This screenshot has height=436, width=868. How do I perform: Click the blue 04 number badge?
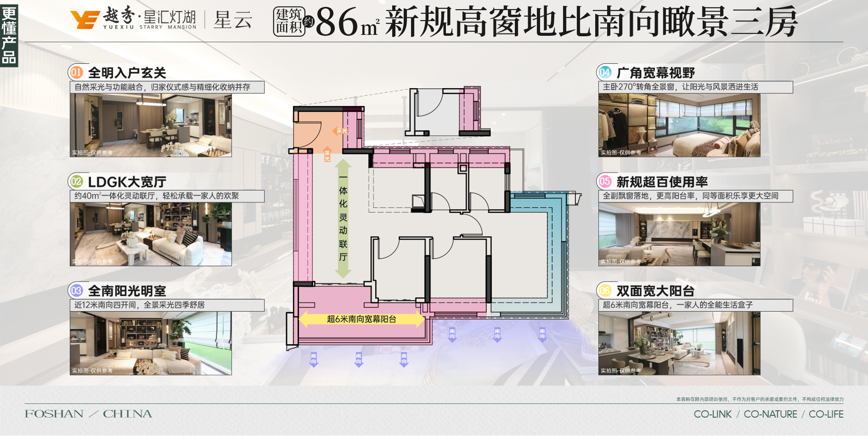605,72
